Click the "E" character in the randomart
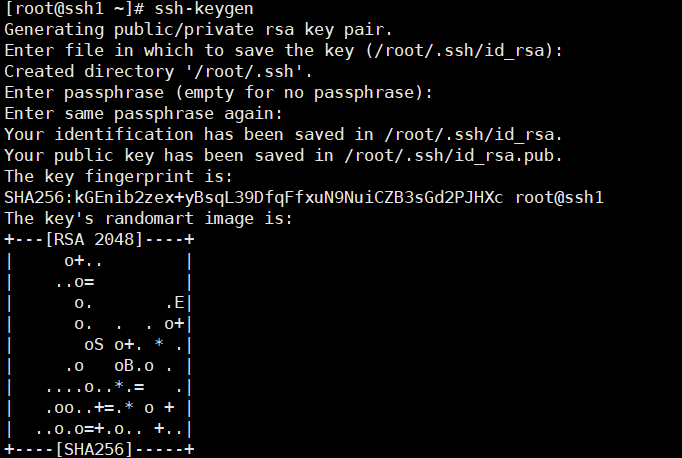682x458 pixels. pos(178,302)
